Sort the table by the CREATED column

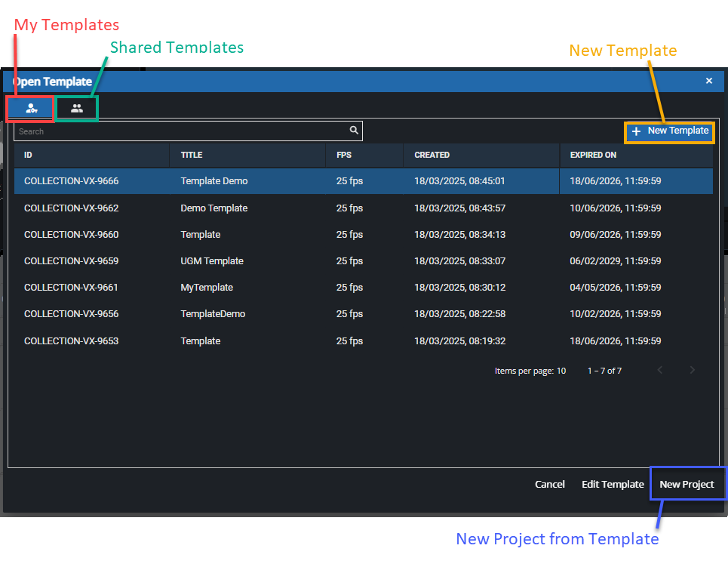pos(432,155)
